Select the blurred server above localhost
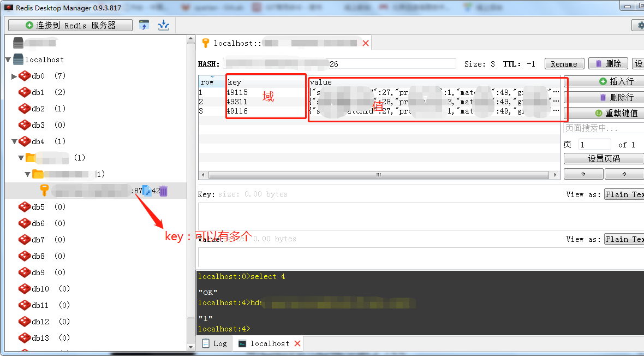Viewport: 644px width, 356px height. point(18,43)
